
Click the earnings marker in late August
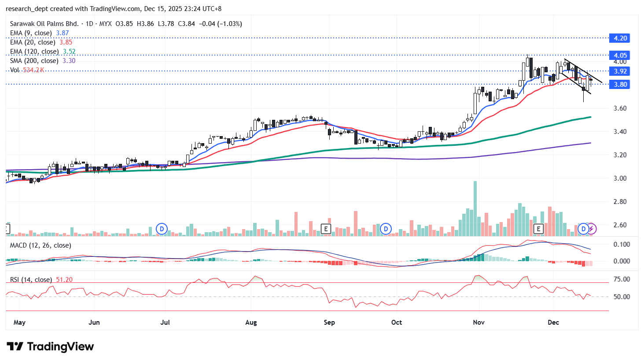pyautogui.click(x=326, y=229)
